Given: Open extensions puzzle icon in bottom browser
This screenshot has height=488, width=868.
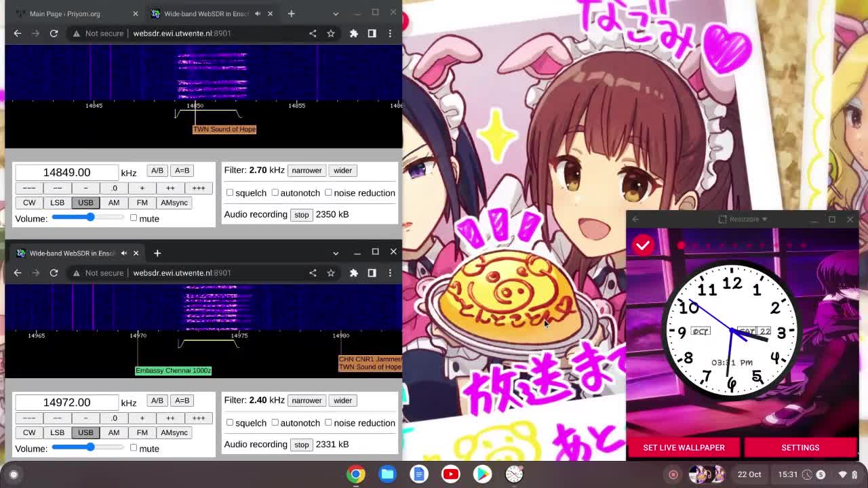Looking at the screenshot, I should pos(354,272).
